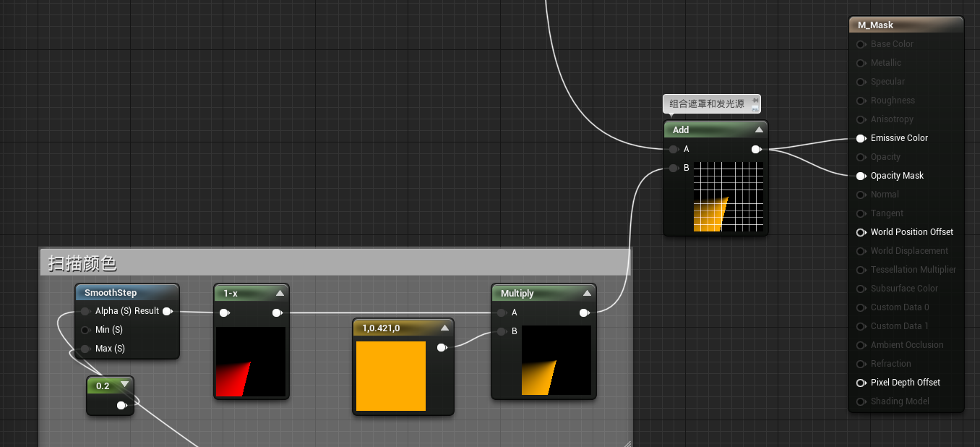Click the Add node preview thumbnail
The height and width of the screenshot is (447, 980).
(728, 197)
